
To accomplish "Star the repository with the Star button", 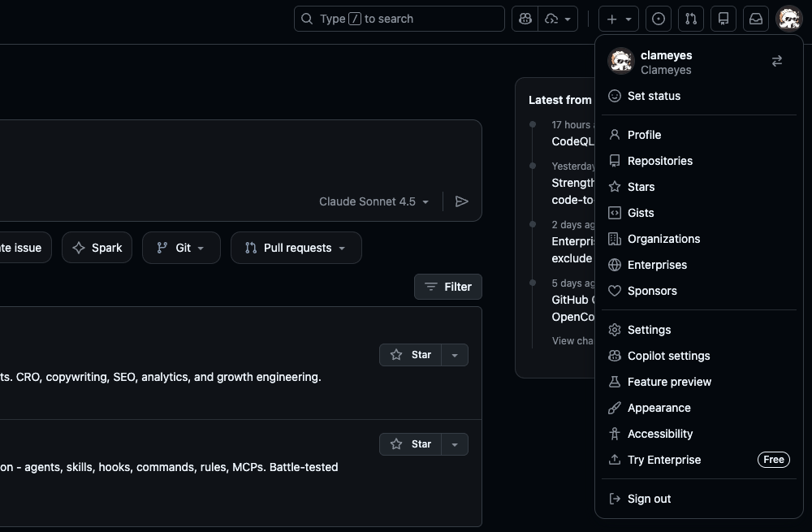I will (x=412, y=355).
